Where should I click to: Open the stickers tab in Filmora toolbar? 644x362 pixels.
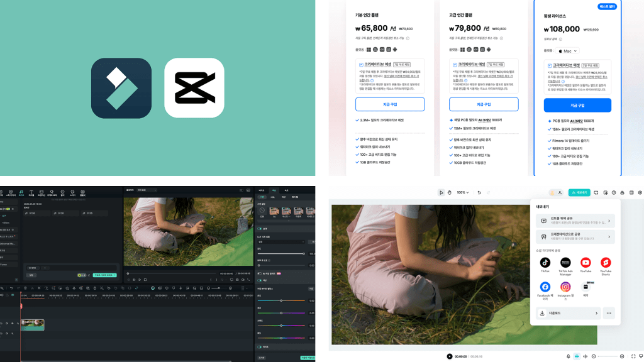point(72,192)
